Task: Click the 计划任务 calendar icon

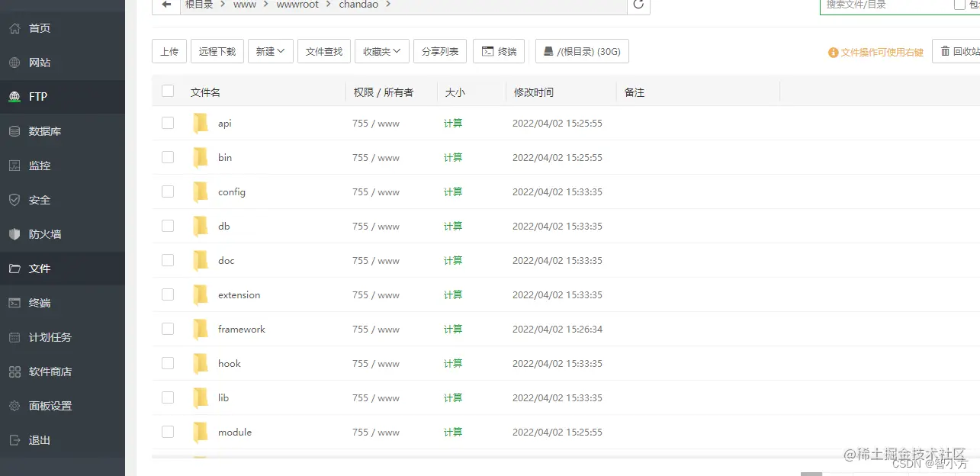Action: coord(14,337)
